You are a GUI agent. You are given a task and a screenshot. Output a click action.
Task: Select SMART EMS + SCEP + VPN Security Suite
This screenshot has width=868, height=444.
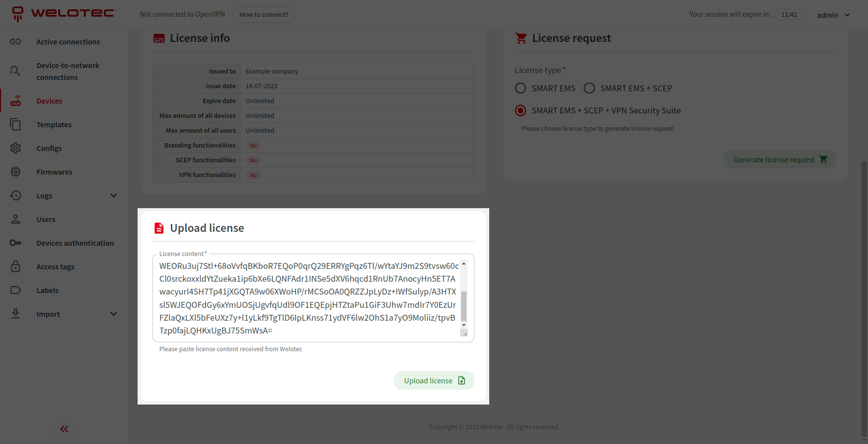coord(520,110)
